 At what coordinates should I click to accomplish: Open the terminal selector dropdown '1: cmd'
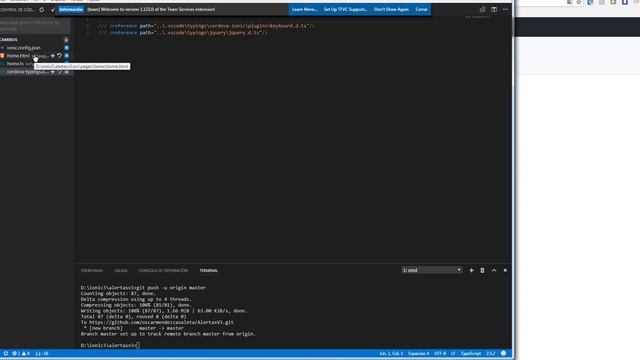[431, 270]
